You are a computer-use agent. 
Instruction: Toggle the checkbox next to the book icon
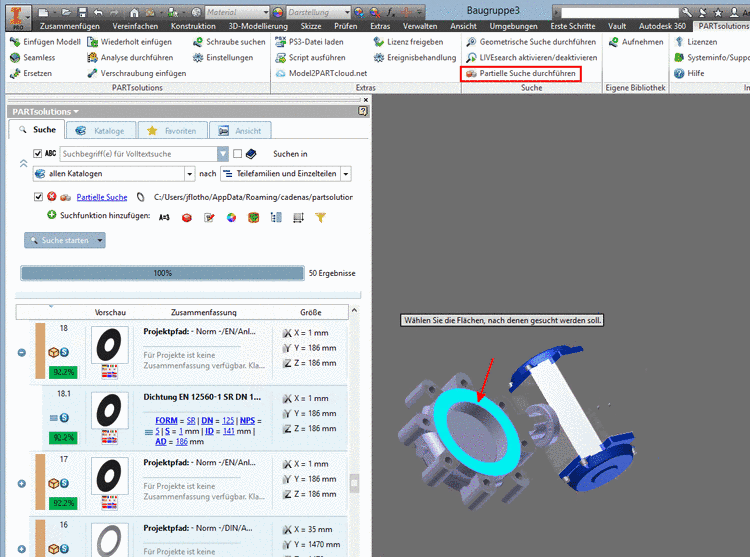237,153
